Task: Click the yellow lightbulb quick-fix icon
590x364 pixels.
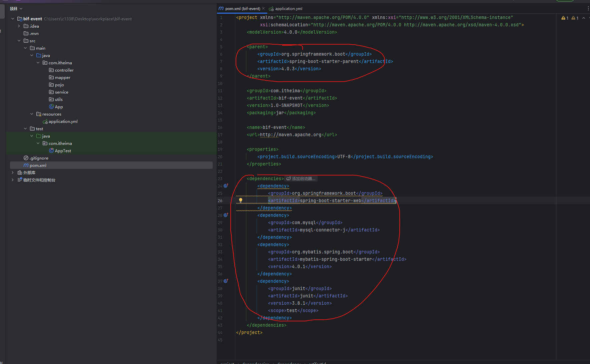Action: (x=240, y=200)
